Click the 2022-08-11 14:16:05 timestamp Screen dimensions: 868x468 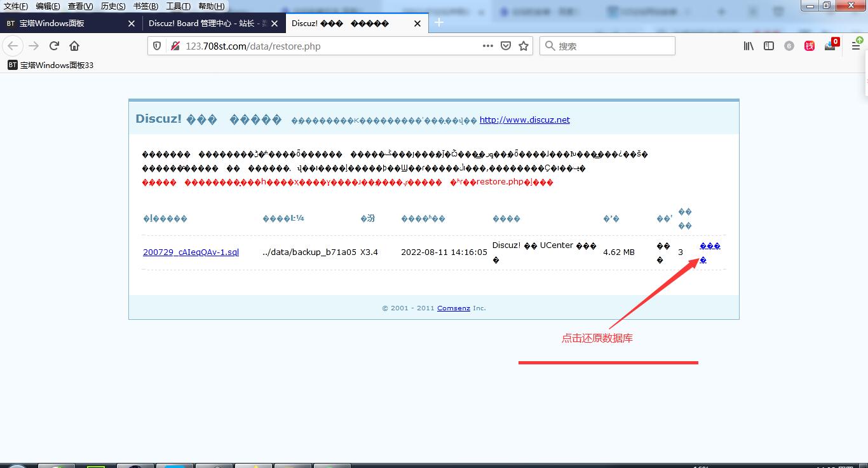(444, 252)
